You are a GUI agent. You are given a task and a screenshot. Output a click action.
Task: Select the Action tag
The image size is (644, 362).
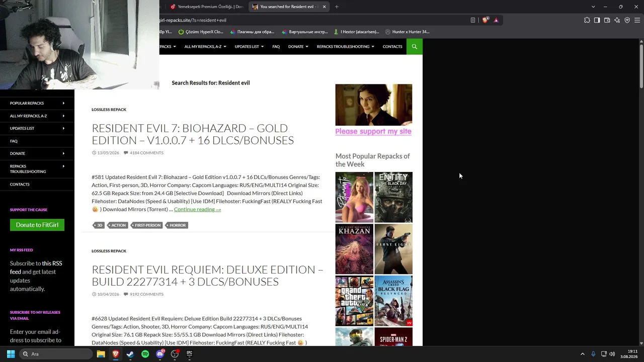[118, 225]
